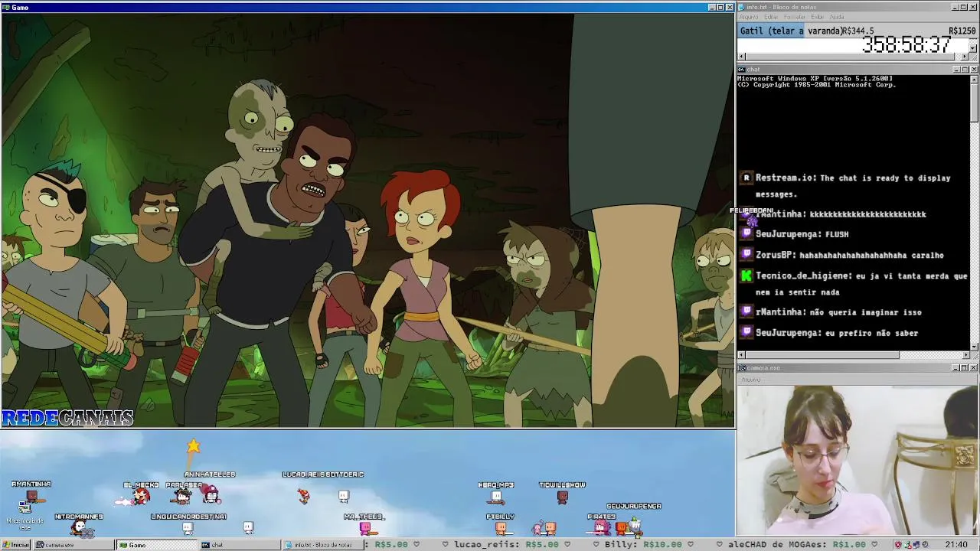Click the ANNHATELLES avatar character
980x551 pixels.
[x=211, y=495]
